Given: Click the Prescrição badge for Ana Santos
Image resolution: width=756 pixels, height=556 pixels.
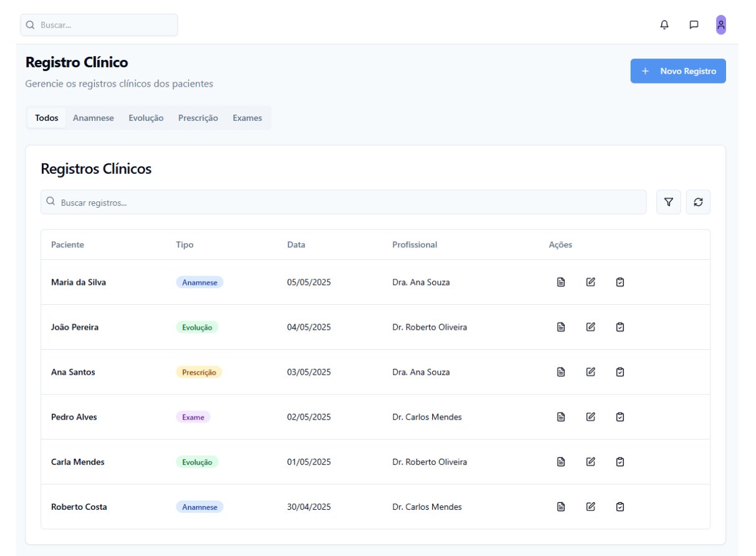Looking at the screenshot, I should pos(199,372).
